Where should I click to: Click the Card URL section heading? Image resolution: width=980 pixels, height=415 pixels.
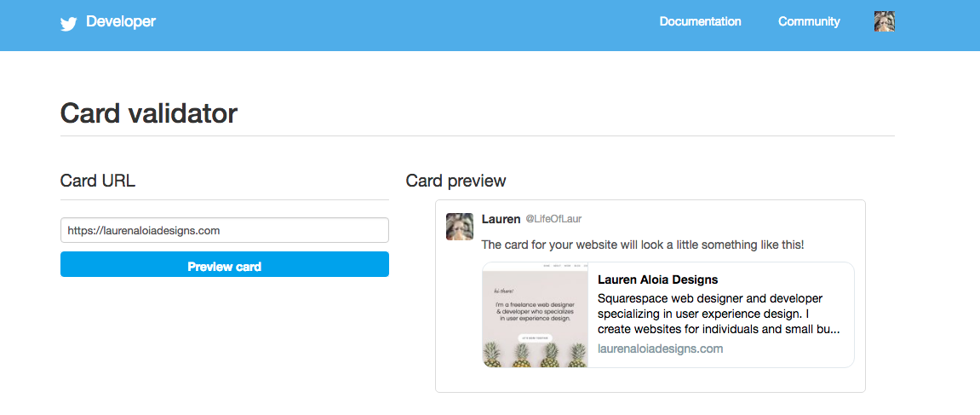(x=98, y=181)
